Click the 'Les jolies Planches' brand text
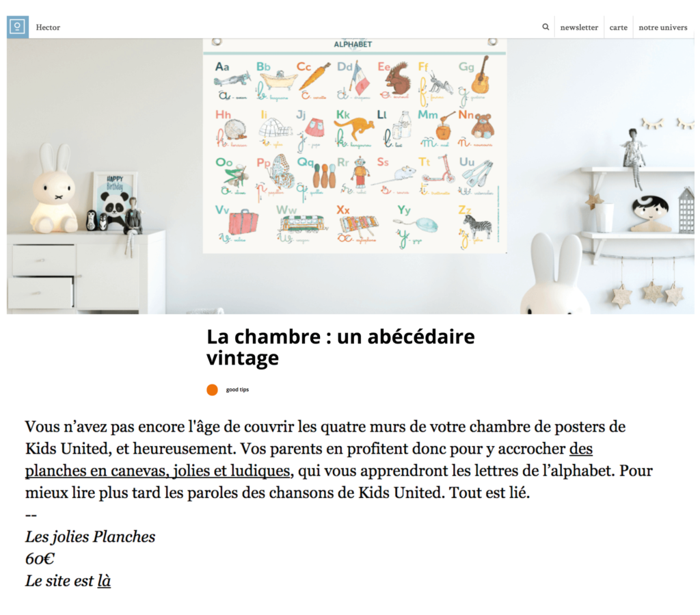700x615 pixels. coord(90,536)
